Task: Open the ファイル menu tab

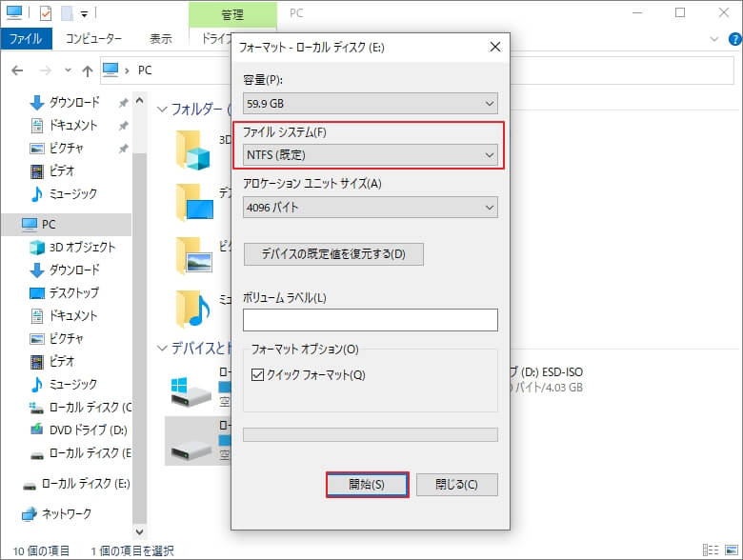Action: click(x=26, y=38)
